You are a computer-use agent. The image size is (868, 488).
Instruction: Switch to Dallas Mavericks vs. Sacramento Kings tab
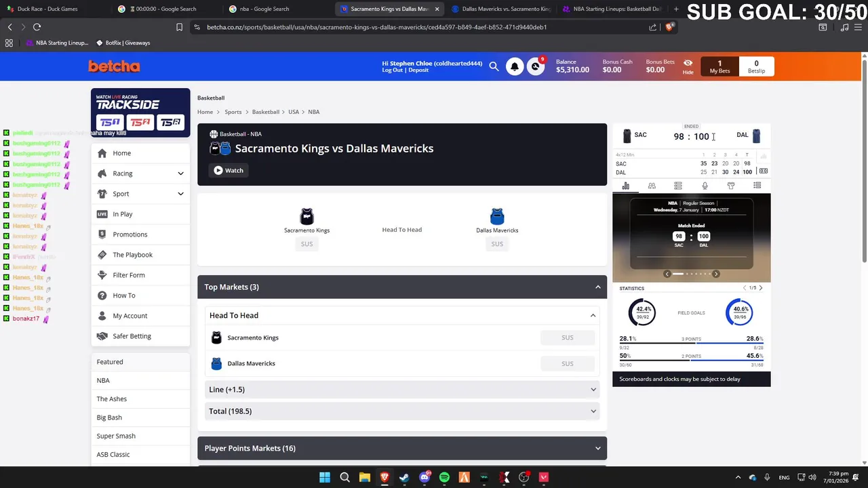click(x=500, y=9)
